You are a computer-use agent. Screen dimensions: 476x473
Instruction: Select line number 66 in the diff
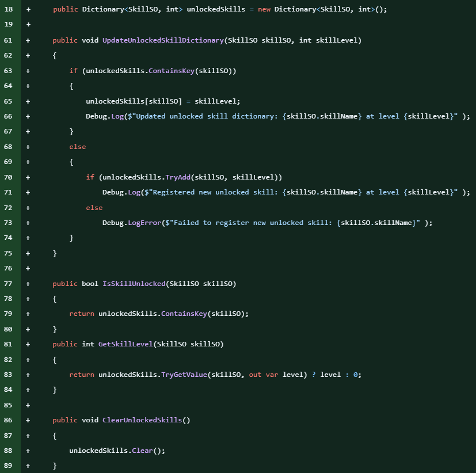[8, 116]
